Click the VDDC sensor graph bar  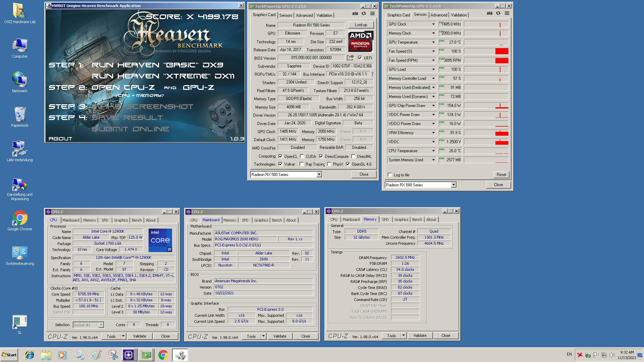point(486,142)
